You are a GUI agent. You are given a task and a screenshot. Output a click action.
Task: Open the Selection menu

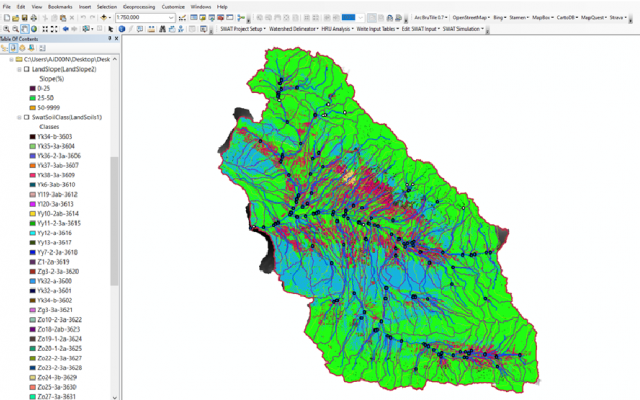[107, 7]
